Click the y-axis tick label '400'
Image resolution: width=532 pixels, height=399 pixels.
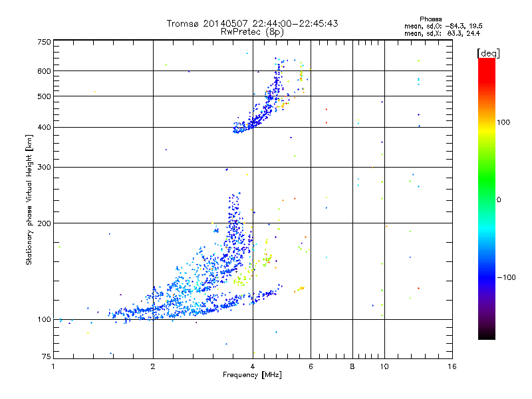[44, 127]
